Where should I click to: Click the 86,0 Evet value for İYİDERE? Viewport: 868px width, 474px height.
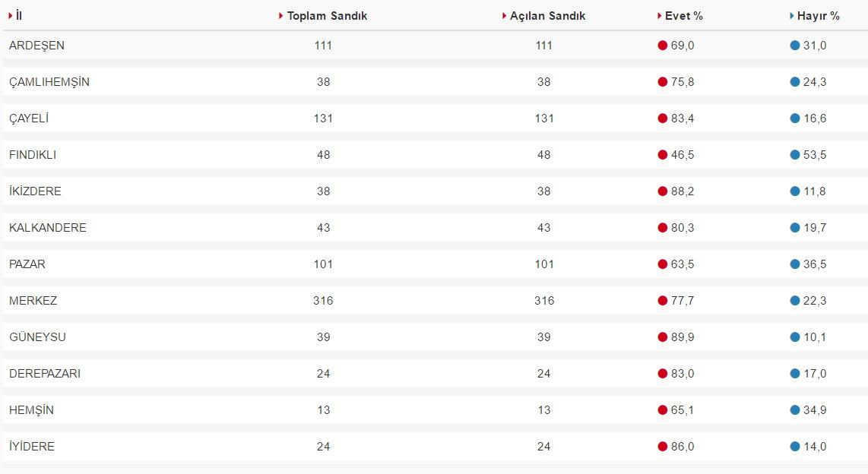point(683,447)
